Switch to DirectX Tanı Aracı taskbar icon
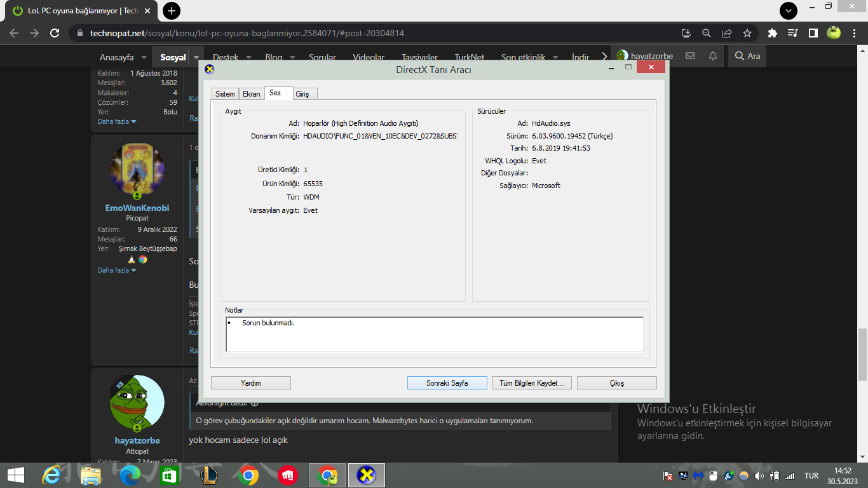 [367, 475]
